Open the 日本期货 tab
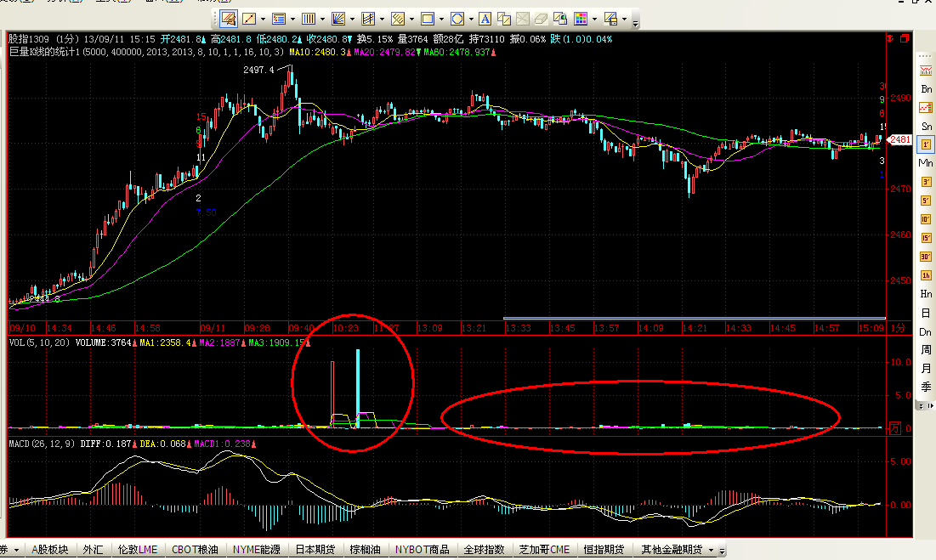The image size is (936, 560). 315,549
